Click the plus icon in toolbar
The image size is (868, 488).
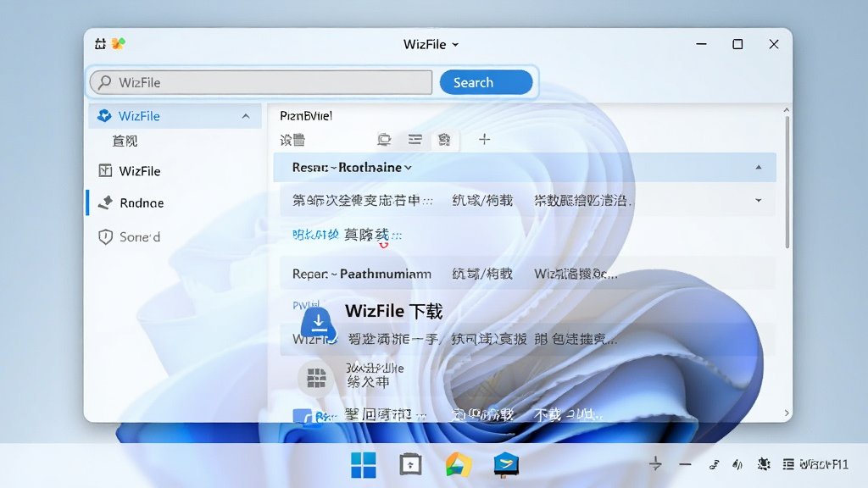484,140
